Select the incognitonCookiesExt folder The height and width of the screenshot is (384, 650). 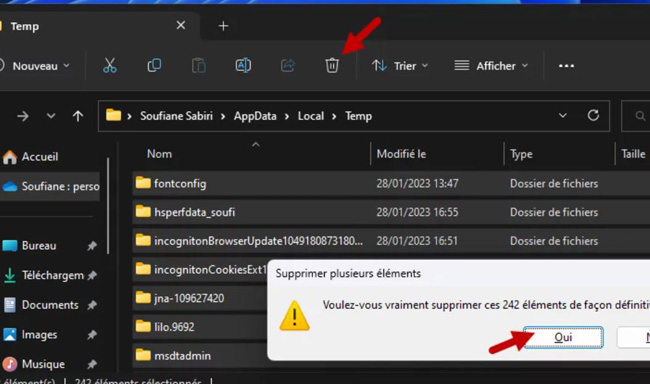coord(200,270)
